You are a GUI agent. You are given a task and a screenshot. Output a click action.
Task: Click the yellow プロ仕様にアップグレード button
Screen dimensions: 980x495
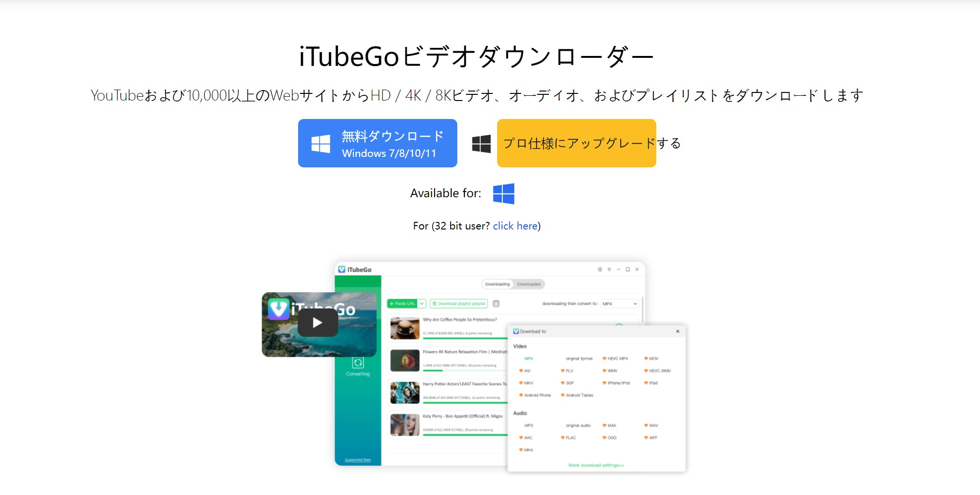point(576,143)
